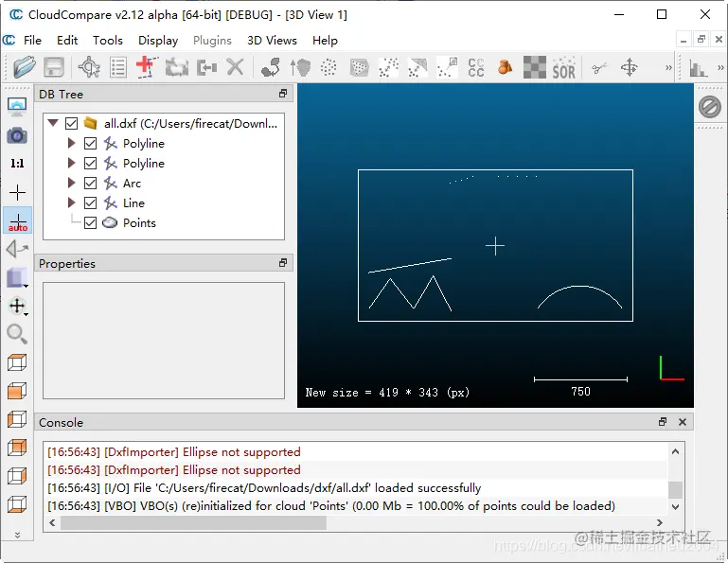Select the Points cloud entry

139,222
